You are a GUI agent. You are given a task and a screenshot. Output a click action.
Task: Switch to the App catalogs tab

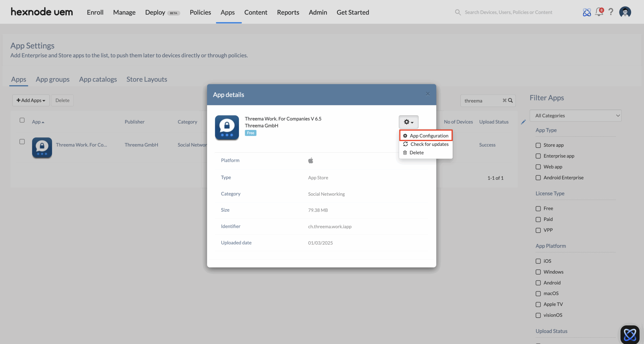(98, 79)
